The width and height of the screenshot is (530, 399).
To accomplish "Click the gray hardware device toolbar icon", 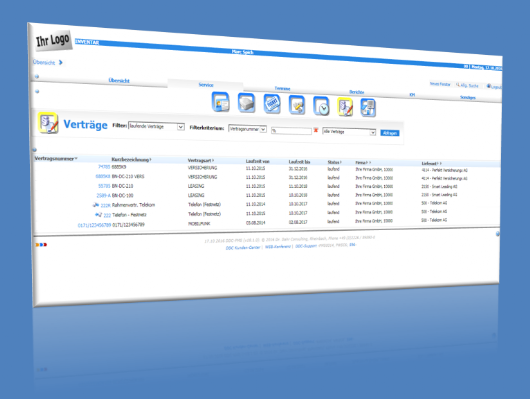I will (246, 103).
